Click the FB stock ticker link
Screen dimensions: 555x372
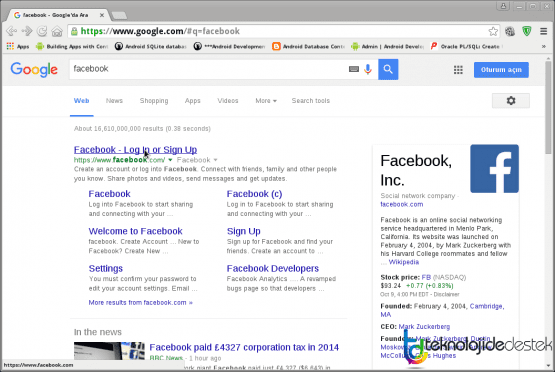coord(426,277)
